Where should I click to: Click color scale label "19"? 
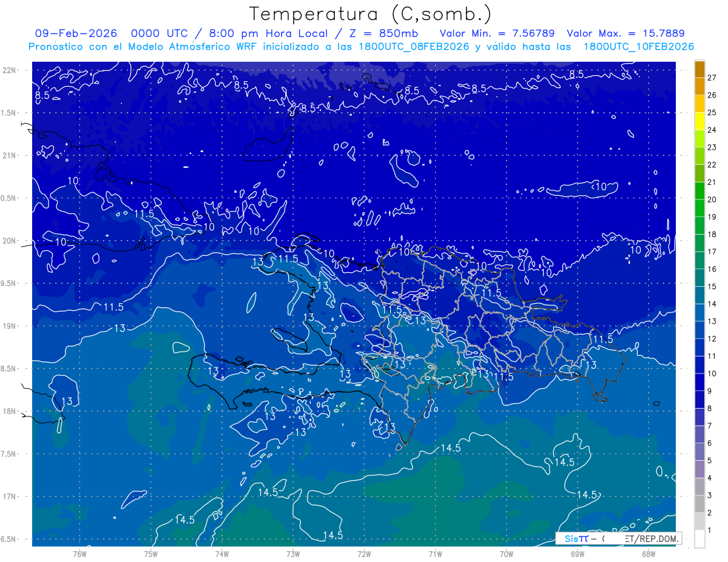[712, 217]
